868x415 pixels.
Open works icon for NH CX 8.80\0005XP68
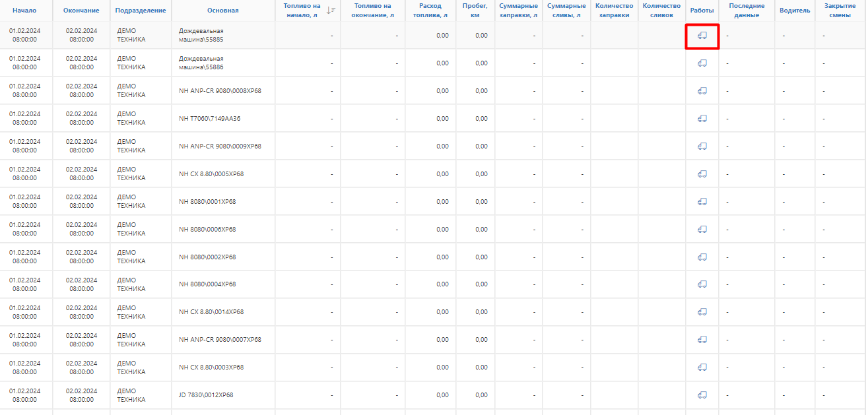point(702,174)
